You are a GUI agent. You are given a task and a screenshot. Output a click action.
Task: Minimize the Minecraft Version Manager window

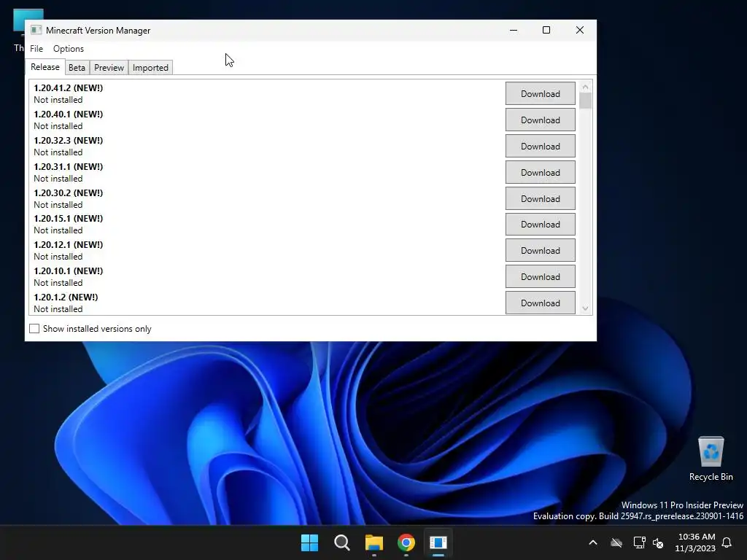(514, 30)
